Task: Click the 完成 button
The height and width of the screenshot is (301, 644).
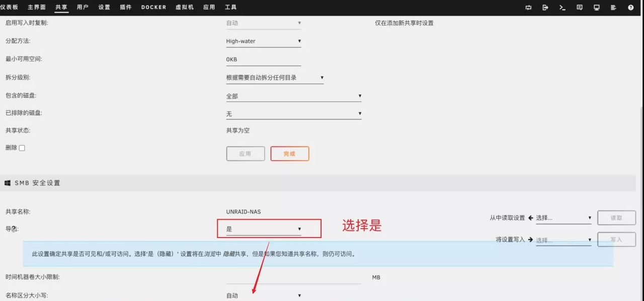Action: coord(290,154)
